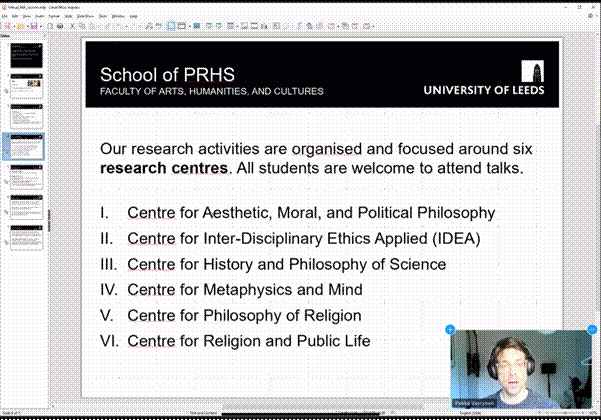Select the last visible slide thumbnail
This screenshot has height=420, width=601.
coord(26,237)
